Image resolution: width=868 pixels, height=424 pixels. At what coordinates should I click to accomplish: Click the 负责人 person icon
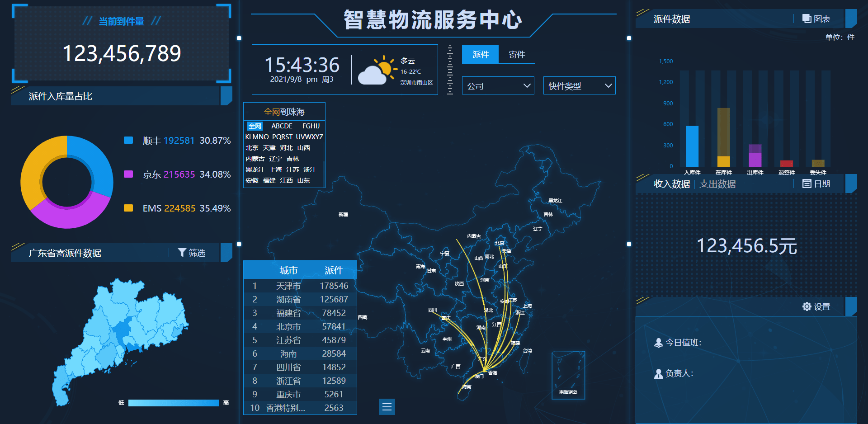658,374
